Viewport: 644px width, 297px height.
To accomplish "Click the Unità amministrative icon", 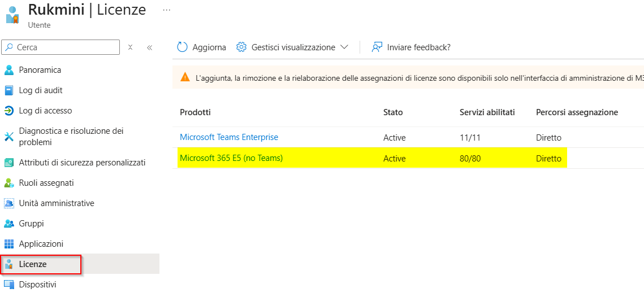I will point(9,203).
